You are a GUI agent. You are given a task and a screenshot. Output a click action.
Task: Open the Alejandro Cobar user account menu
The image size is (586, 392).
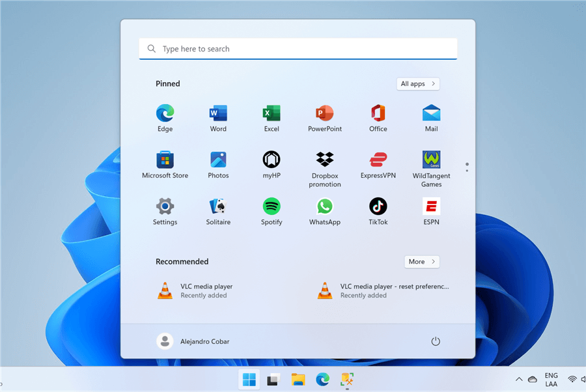click(193, 341)
